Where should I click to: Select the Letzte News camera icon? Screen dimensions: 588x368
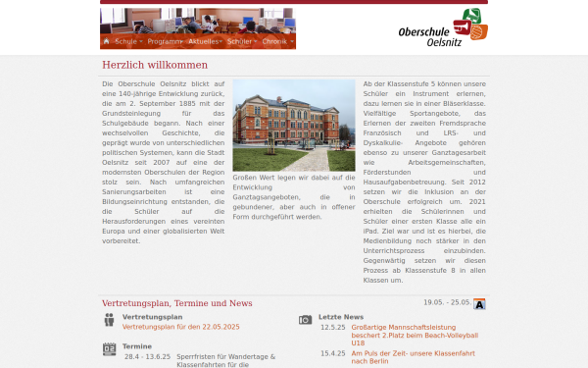[305, 320]
